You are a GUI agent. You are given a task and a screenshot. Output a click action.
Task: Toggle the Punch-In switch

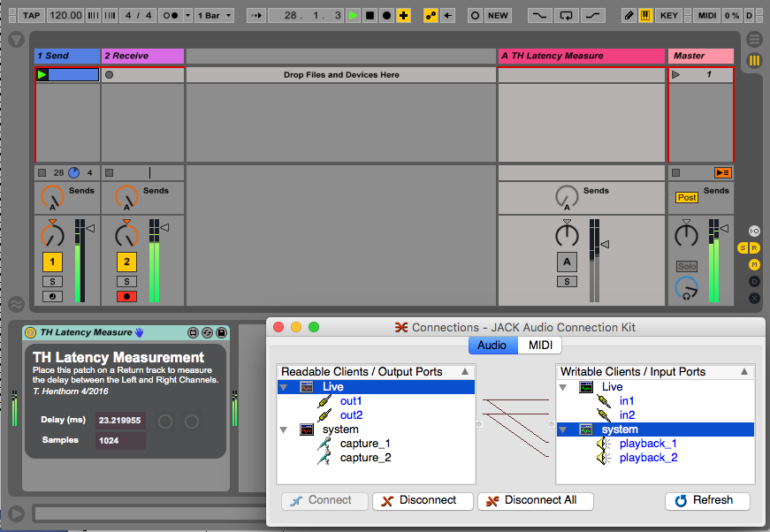(539, 16)
